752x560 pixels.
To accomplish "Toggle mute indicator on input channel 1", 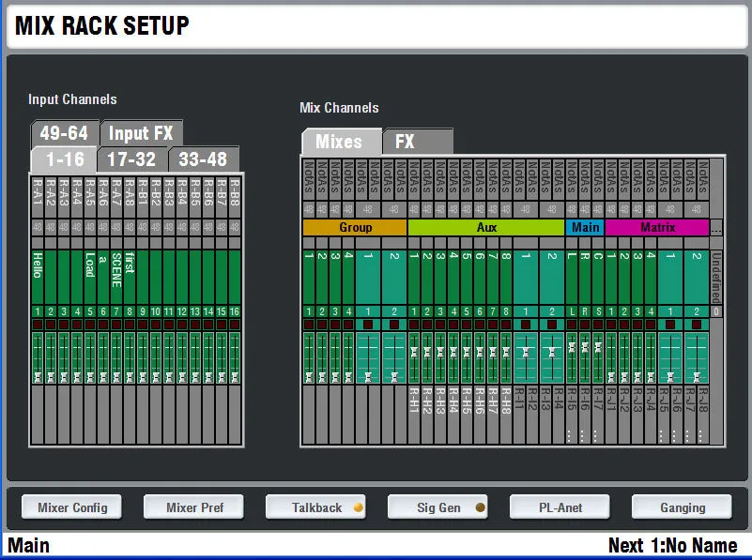I will click(38, 325).
